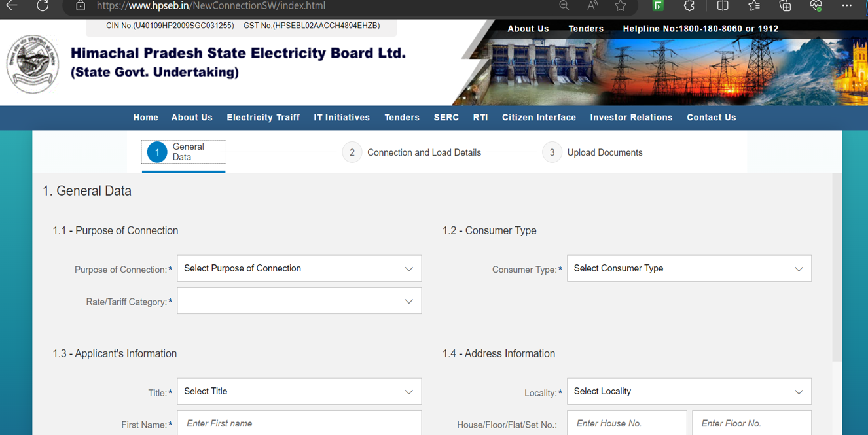This screenshot has width=868, height=435.
Task: Open browser essentials heart icon
Action: tap(816, 6)
